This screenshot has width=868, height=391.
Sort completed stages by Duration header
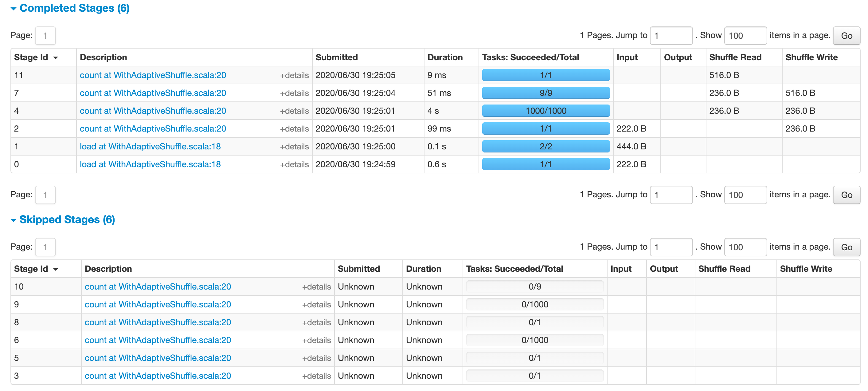[x=445, y=57]
